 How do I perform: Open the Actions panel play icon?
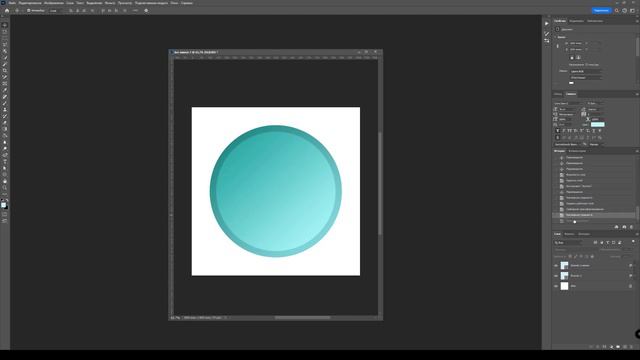pyautogui.click(x=547, y=23)
